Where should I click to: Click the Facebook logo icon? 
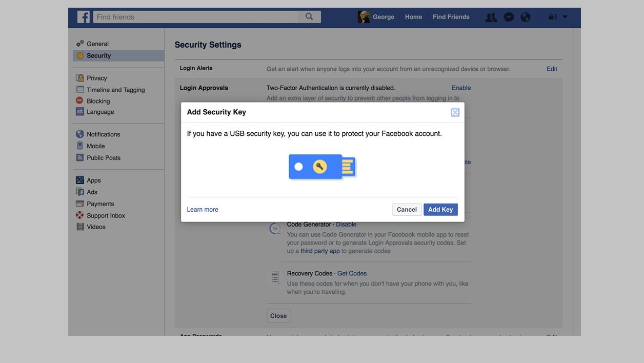click(84, 17)
